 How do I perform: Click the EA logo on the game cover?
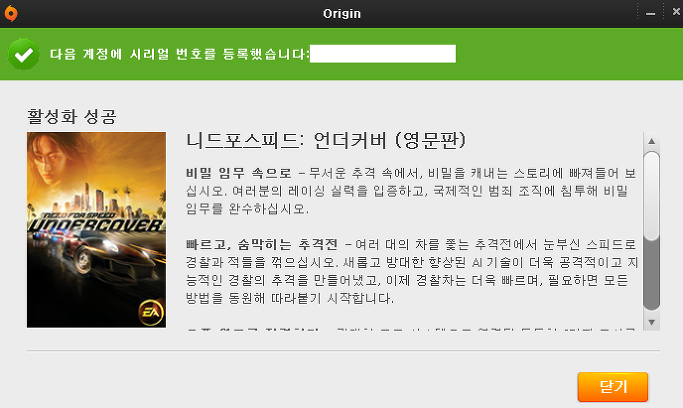151,312
